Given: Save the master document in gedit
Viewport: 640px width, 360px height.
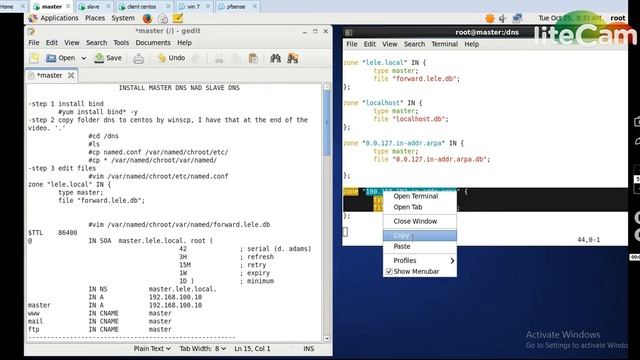Looking at the screenshot, I should click(x=108, y=58).
